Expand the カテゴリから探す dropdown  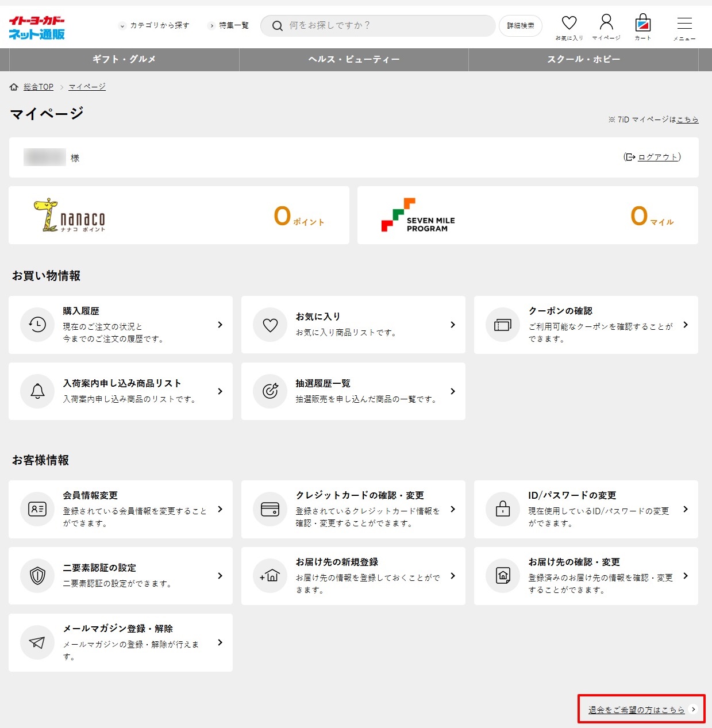(x=154, y=26)
